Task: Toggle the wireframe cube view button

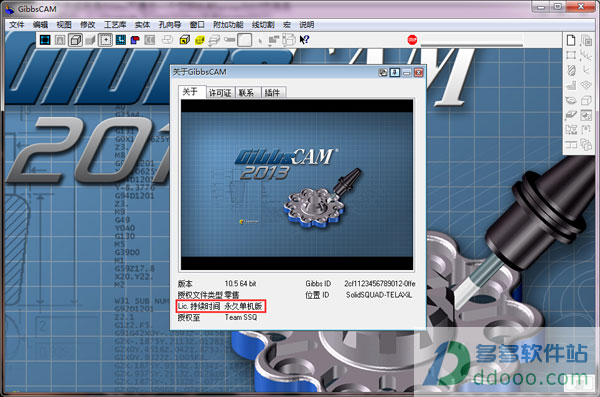Action: click(x=75, y=40)
